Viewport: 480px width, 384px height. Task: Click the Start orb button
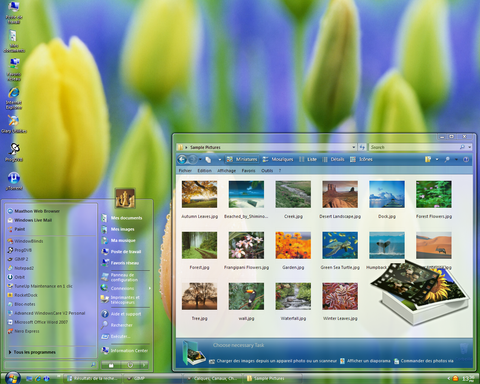point(13,378)
